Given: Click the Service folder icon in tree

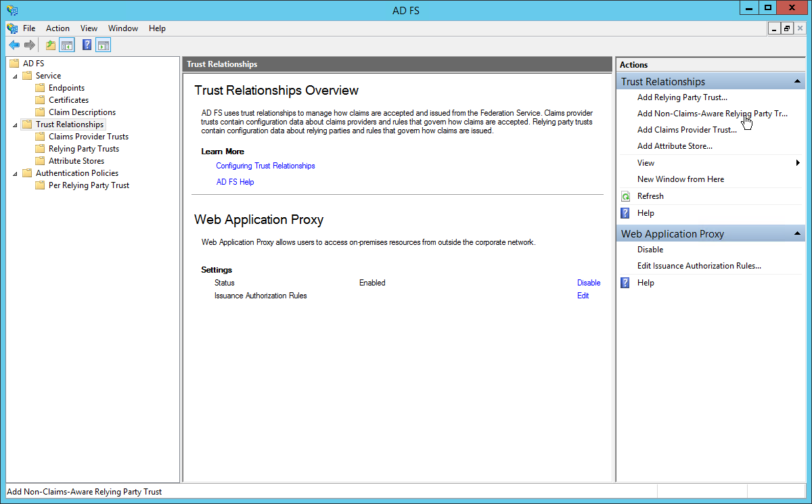Looking at the screenshot, I should tap(27, 76).
